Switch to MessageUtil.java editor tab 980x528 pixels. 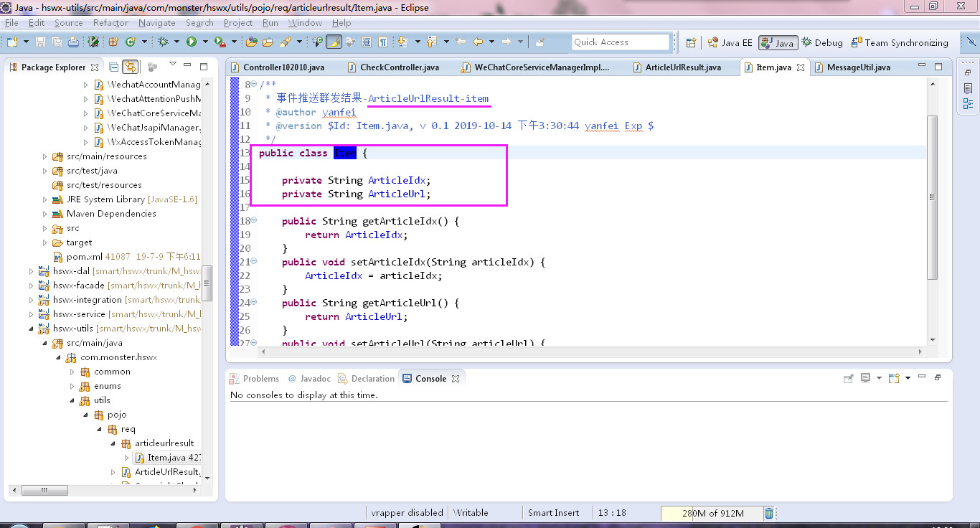coord(852,67)
